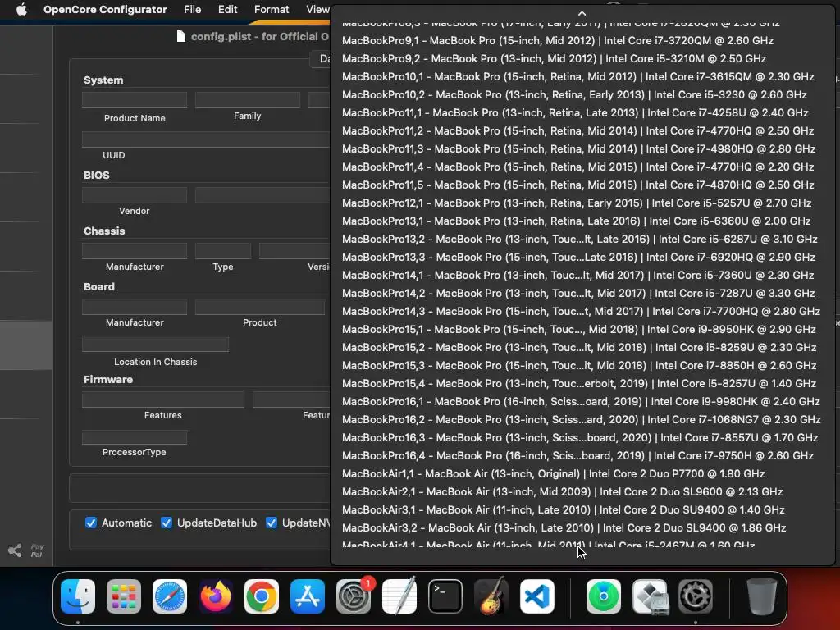Click the config.plist document icon in title
Viewport: 840px width, 630px height.
(x=181, y=36)
